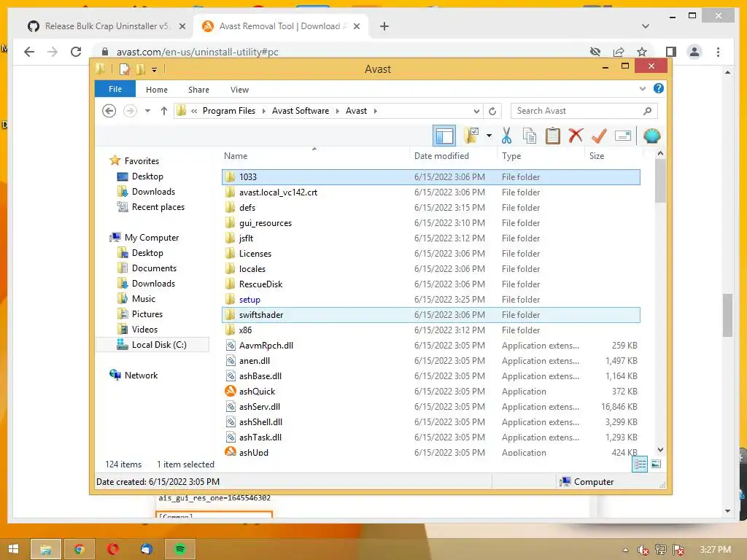
Task: Select AavmRpch.dll file icon
Action: tap(231, 346)
